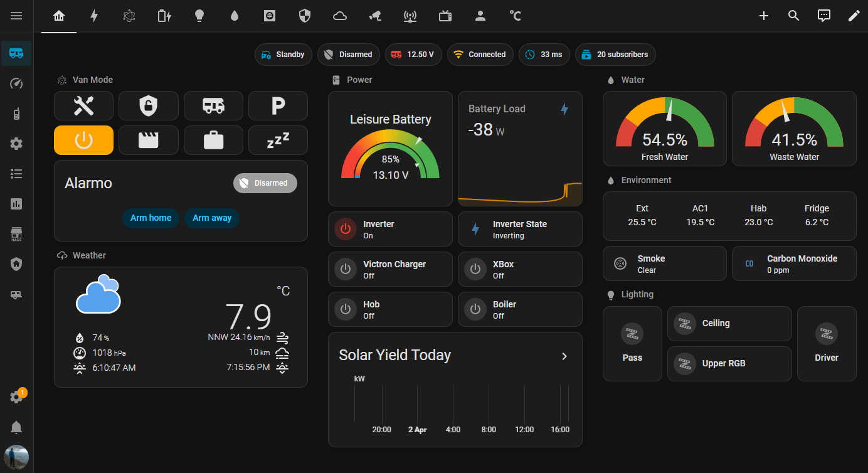Click the 12.50 V status chip
This screenshot has height=473, width=868.
click(x=413, y=55)
